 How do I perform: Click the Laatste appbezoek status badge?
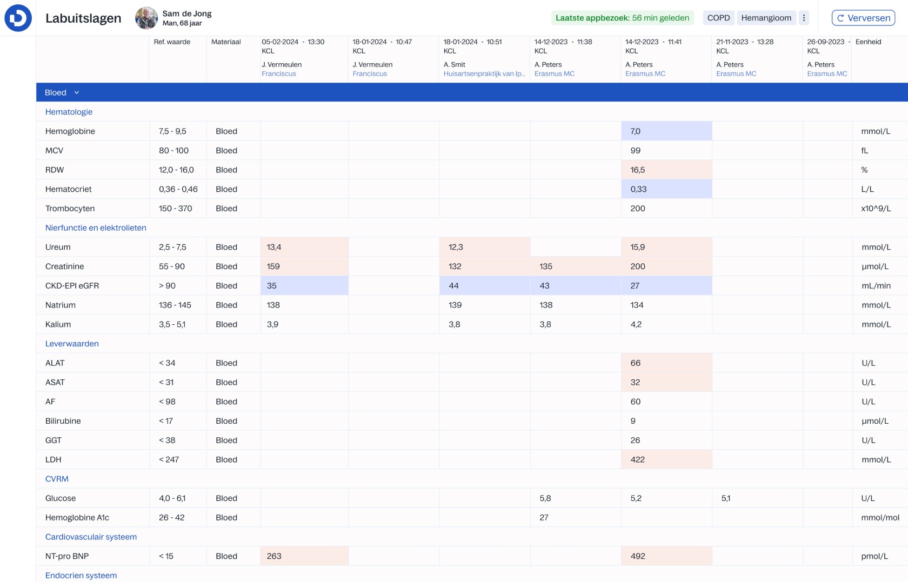[x=623, y=18]
